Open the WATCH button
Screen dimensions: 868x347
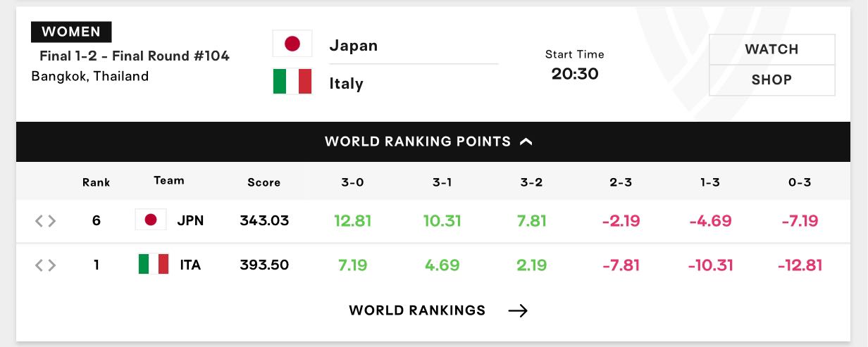pos(771,49)
